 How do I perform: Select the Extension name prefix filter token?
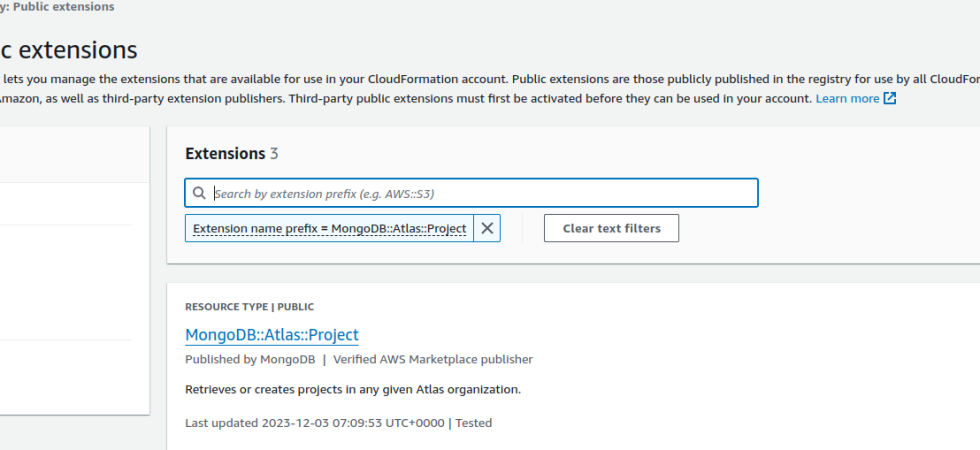(329, 228)
